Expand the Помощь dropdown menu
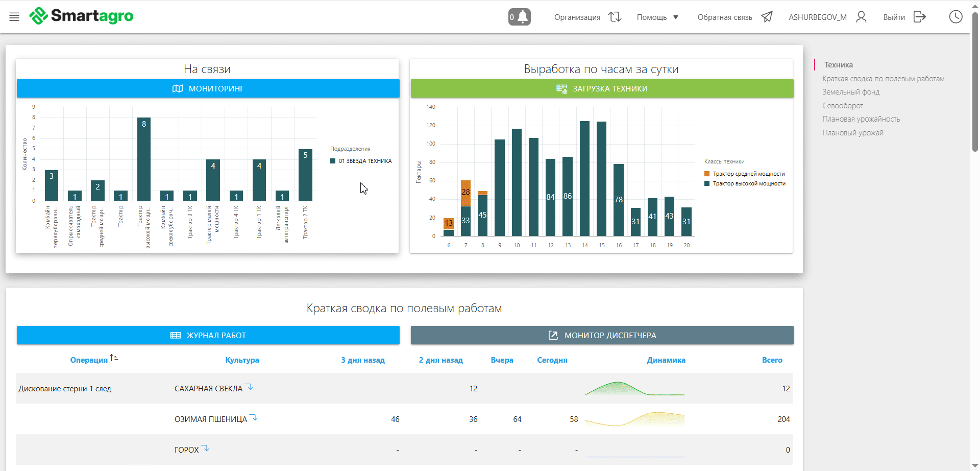Viewport: 980px width, 471px height. [657, 17]
